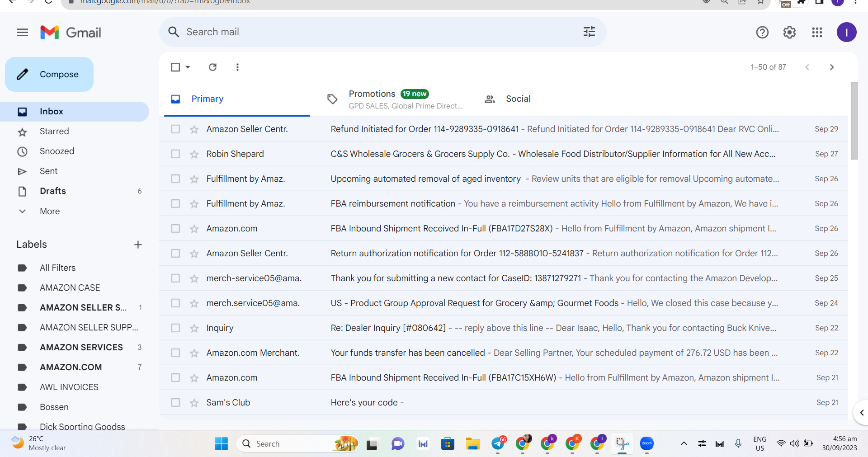Star the Sam's Club email
The height and width of the screenshot is (457, 868).
[x=194, y=403]
